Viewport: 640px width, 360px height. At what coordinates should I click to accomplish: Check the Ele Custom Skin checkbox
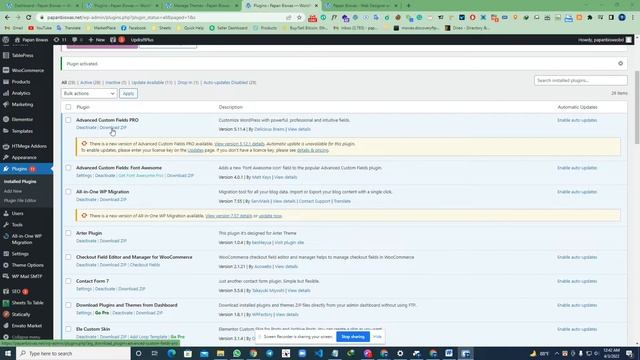[x=68, y=329]
